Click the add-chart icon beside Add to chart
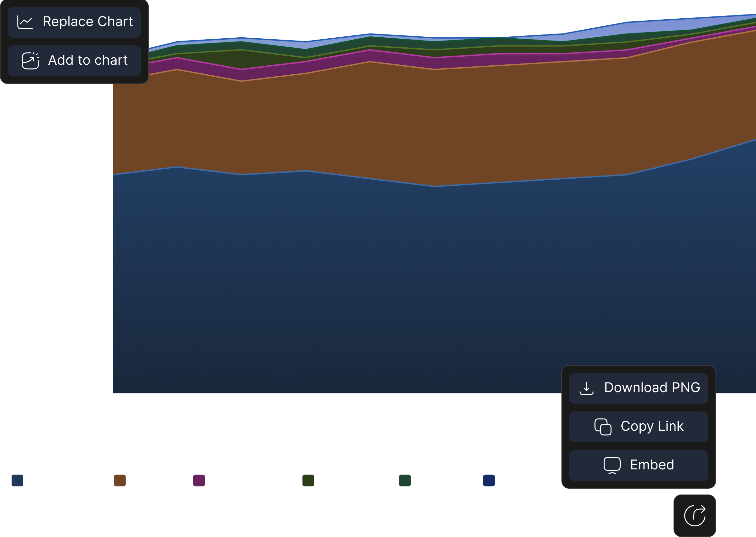This screenshot has width=756, height=537. (30, 61)
